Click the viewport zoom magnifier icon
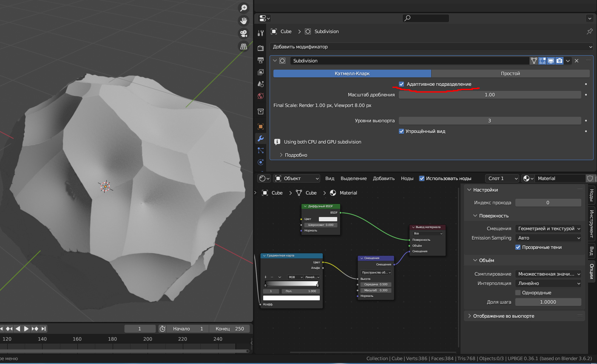 [x=244, y=8]
